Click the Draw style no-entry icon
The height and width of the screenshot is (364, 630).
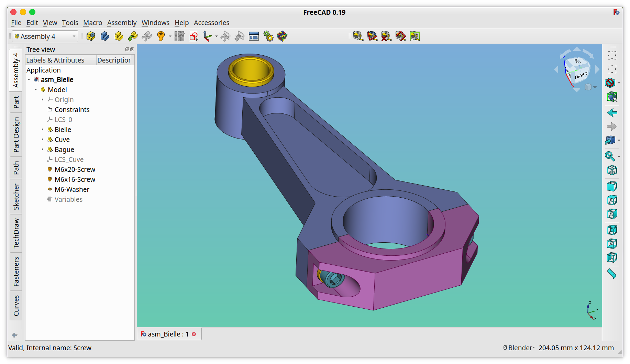pyautogui.click(x=610, y=83)
